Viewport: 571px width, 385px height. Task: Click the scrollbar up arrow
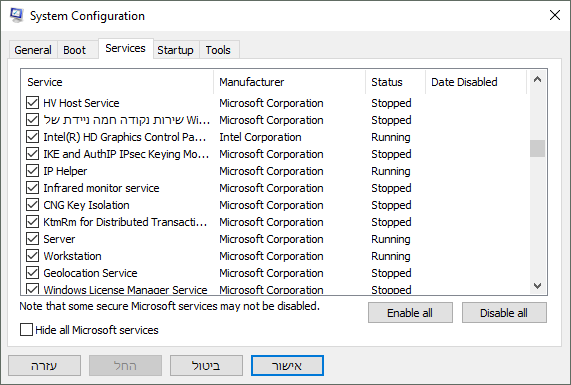537,79
